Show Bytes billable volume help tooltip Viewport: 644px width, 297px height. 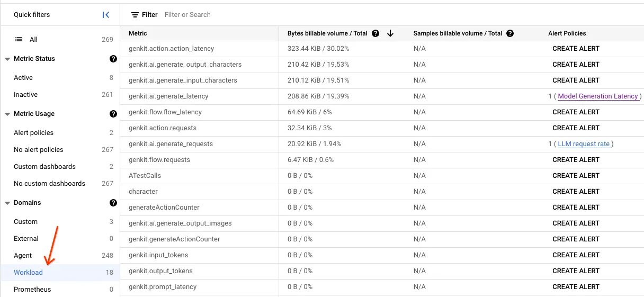pos(375,33)
